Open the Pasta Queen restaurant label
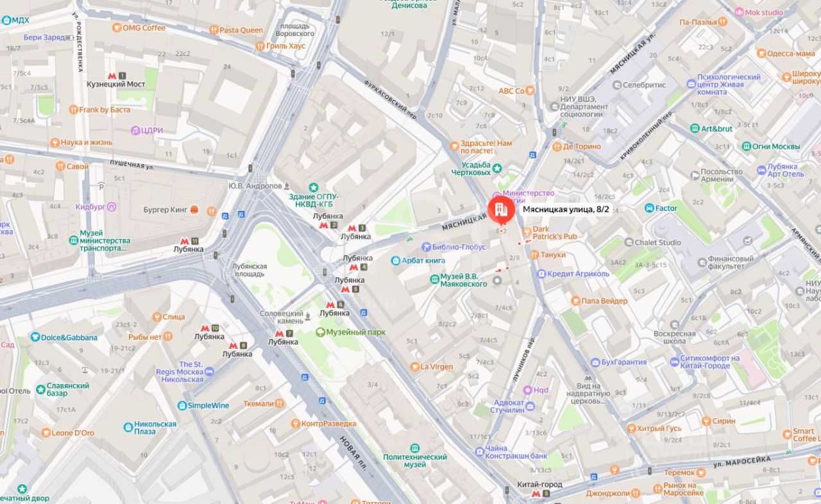Image resolution: width=821 pixels, height=504 pixels. pyautogui.click(x=241, y=30)
